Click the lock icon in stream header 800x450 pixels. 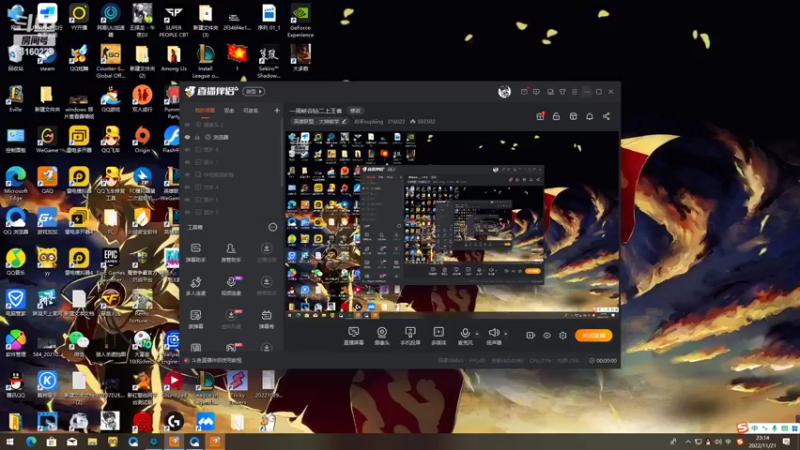pos(556,116)
